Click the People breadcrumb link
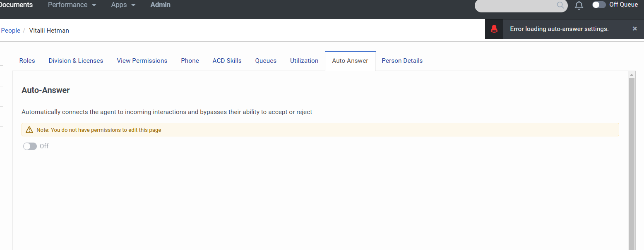Image resolution: width=644 pixels, height=250 pixels. (11, 31)
